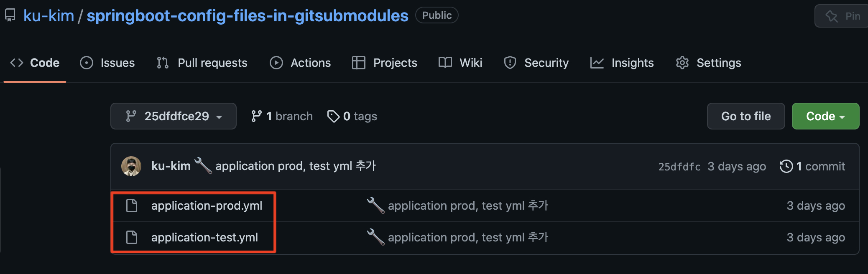Click the Projects board icon
This screenshot has height=274, width=868.
tap(359, 63)
